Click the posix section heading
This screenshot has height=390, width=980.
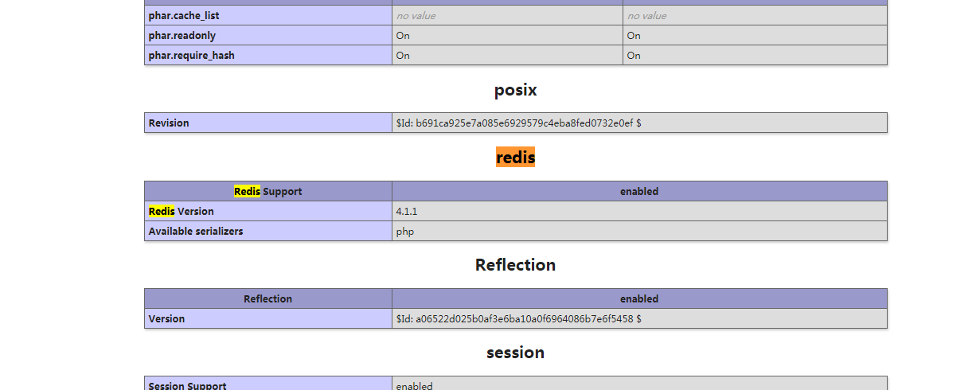515,90
